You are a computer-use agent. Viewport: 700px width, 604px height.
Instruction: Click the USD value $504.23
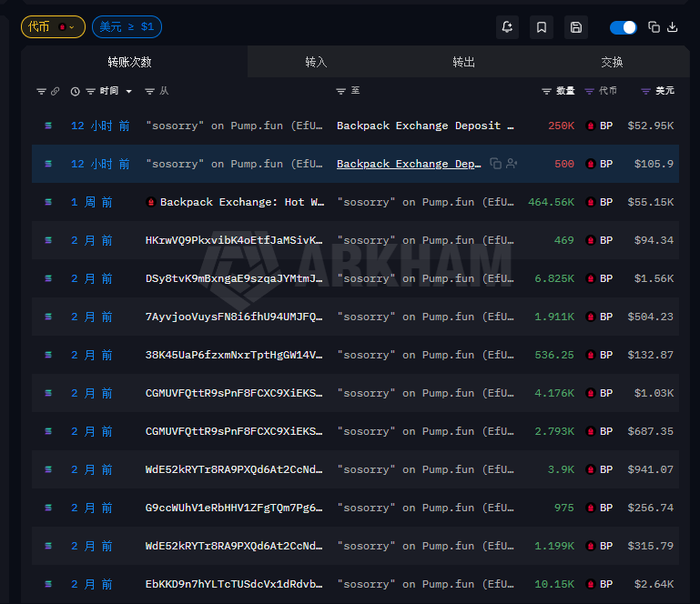coord(651,317)
